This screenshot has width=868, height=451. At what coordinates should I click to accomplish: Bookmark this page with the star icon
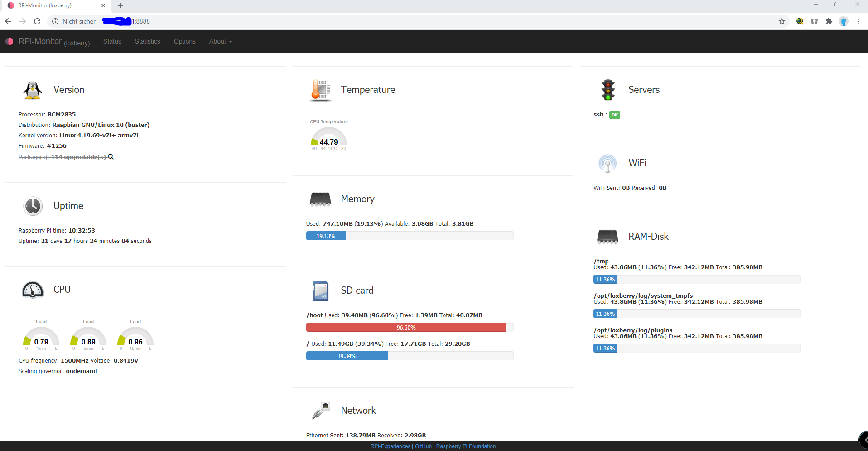coord(782,21)
